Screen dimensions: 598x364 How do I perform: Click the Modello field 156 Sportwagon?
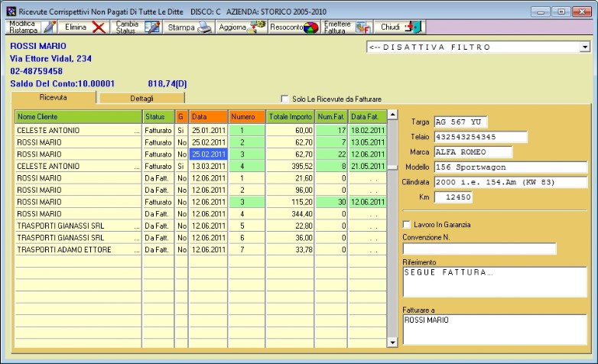[511, 167]
